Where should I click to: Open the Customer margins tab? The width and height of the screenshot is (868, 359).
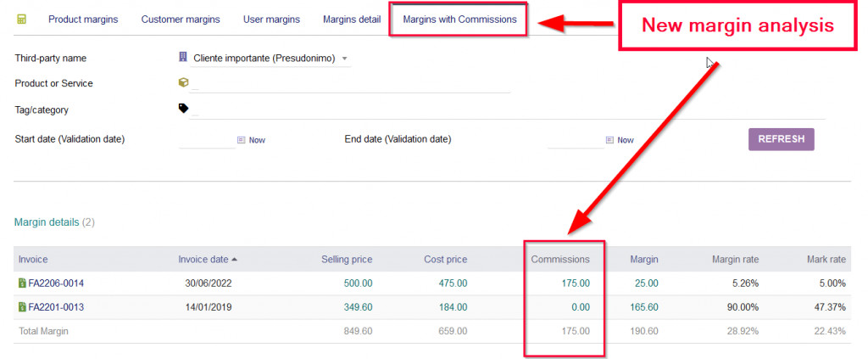point(181,19)
